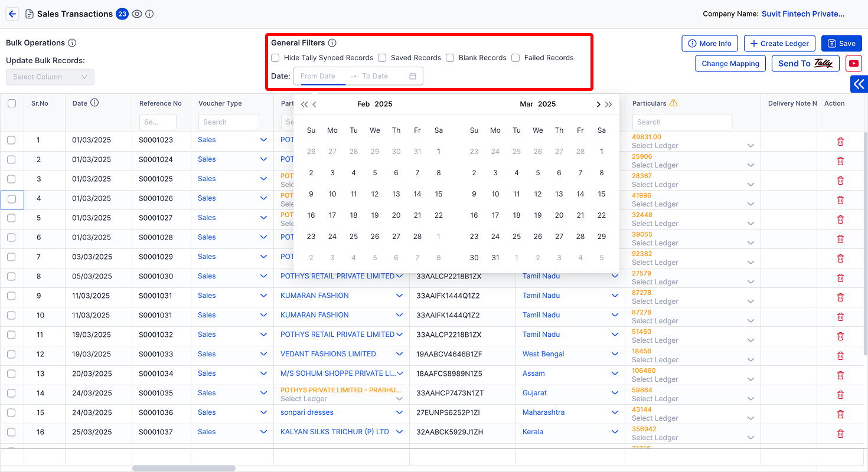Delete row with reference S0001029
The height and width of the screenshot is (472, 868).
click(841, 258)
